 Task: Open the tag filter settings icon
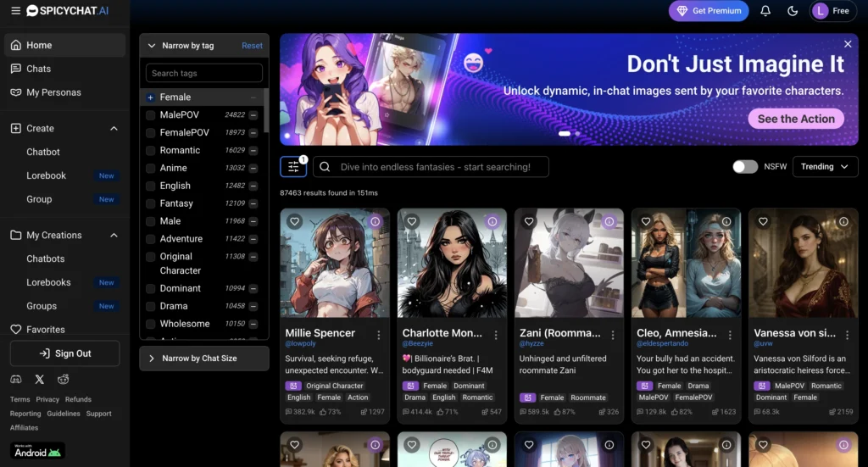click(293, 167)
